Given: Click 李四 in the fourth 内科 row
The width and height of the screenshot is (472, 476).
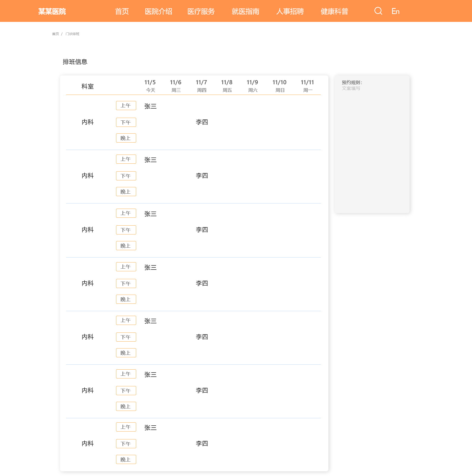Looking at the screenshot, I should pos(202,283).
